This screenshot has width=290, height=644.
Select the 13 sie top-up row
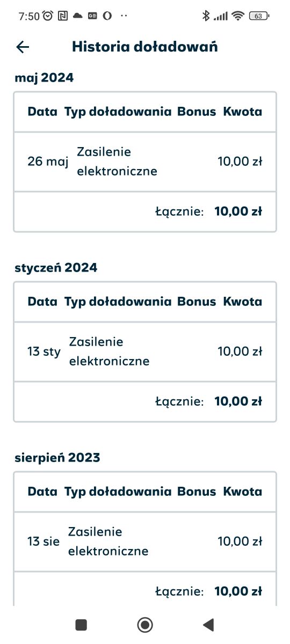tap(145, 541)
